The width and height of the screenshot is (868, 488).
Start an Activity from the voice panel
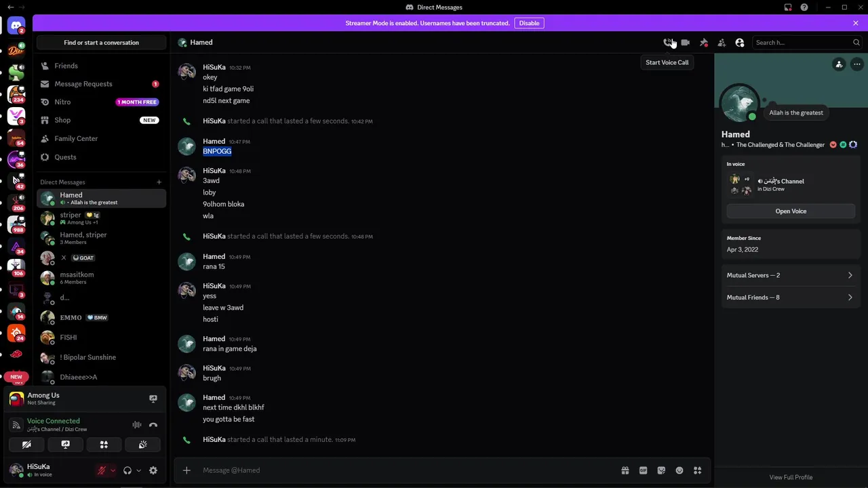coord(104,445)
